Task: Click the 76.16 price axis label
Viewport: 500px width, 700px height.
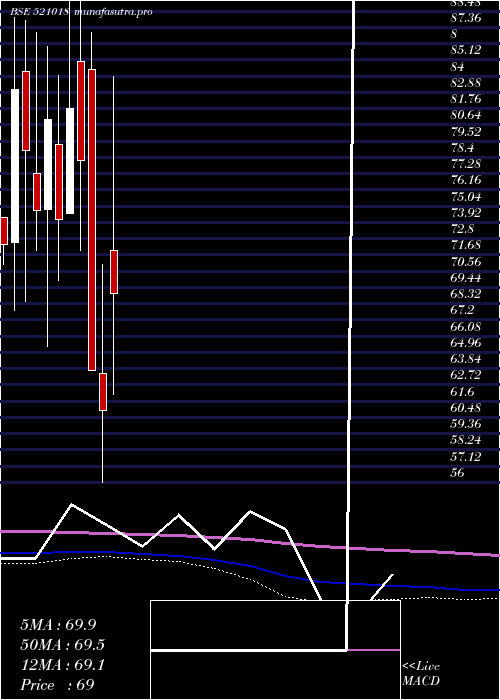Action: pyautogui.click(x=466, y=180)
